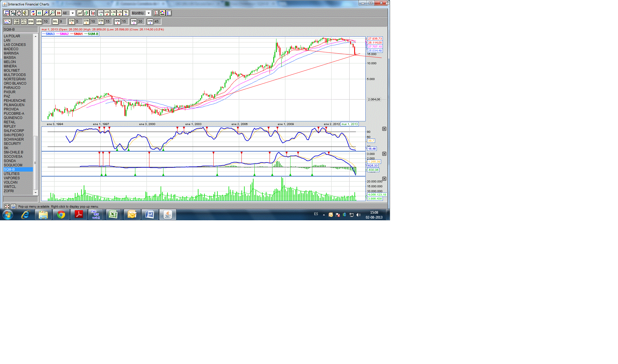Select SOQUICOM in the stock list
The image size is (618, 364).
pyautogui.click(x=13, y=165)
